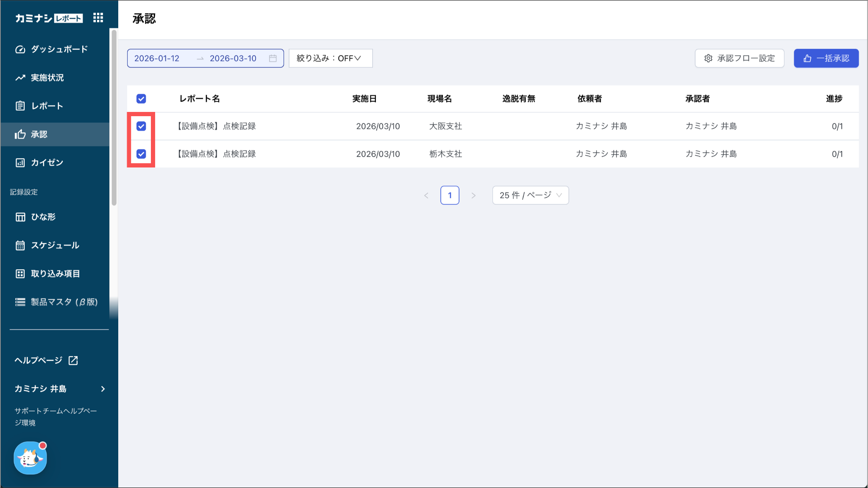This screenshot has width=868, height=488.
Task: Open the app grid launcher icon
Action: (98, 18)
